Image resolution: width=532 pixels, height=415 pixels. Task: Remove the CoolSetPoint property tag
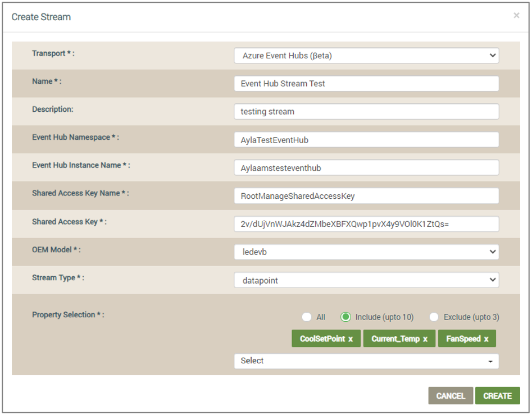click(351, 339)
